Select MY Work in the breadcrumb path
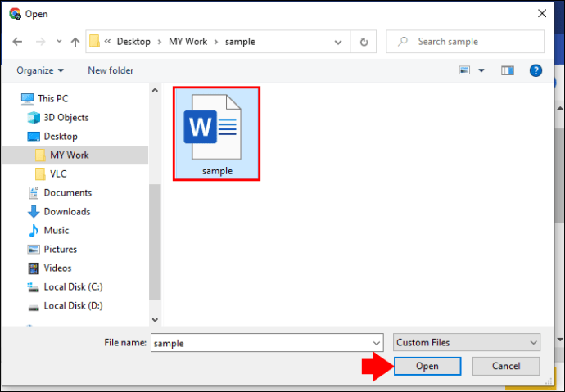Image resolution: width=565 pixels, height=392 pixels. point(188,42)
